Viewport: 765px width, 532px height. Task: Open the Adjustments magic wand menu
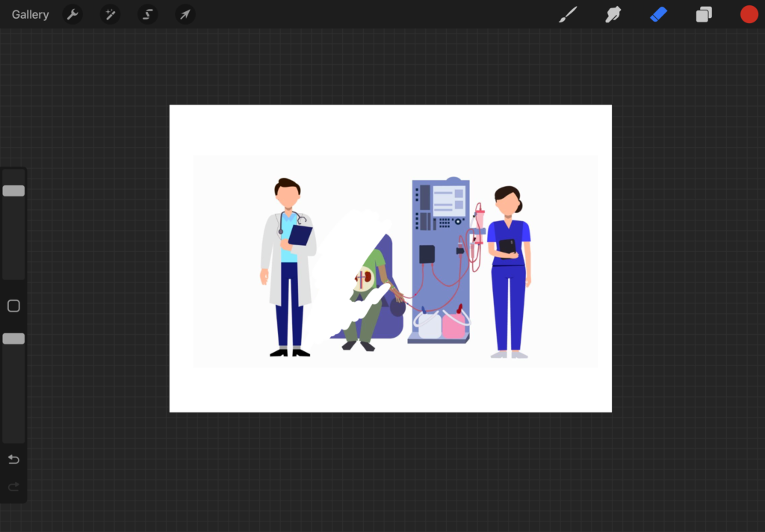click(111, 15)
